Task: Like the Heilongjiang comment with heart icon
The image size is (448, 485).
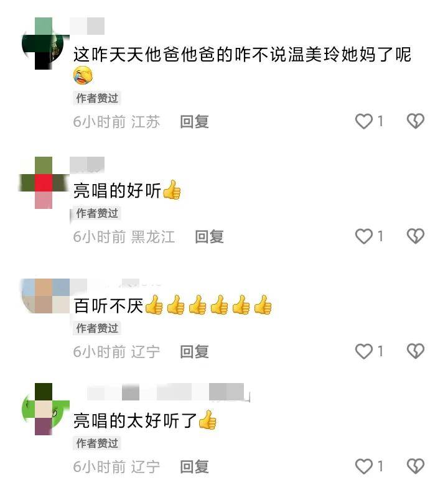Action: [x=364, y=236]
